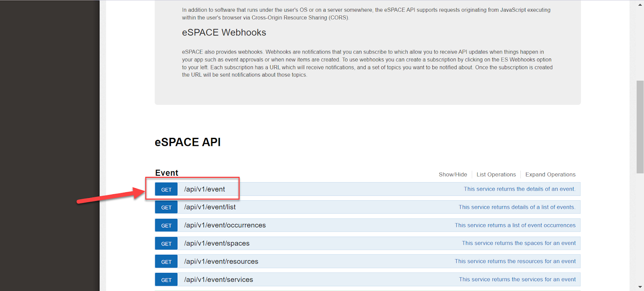The image size is (644, 291).
Task: Click 'returns the details of an event' description
Action: (x=519, y=189)
